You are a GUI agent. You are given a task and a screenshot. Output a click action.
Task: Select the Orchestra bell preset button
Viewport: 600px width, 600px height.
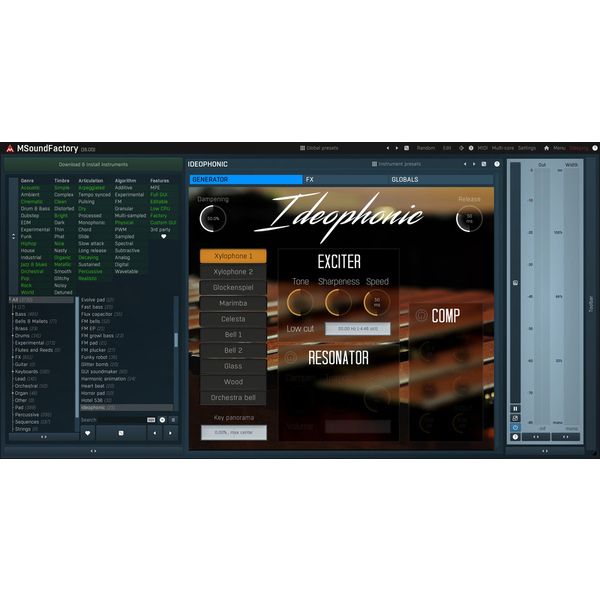(x=233, y=398)
